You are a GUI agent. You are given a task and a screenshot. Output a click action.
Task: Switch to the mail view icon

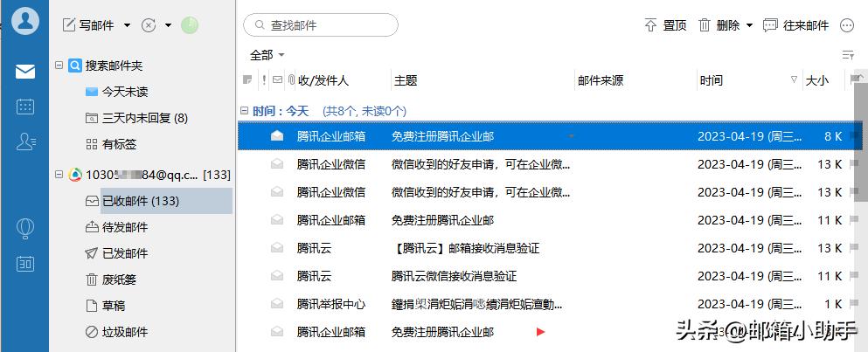pyautogui.click(x=24, y=72)
